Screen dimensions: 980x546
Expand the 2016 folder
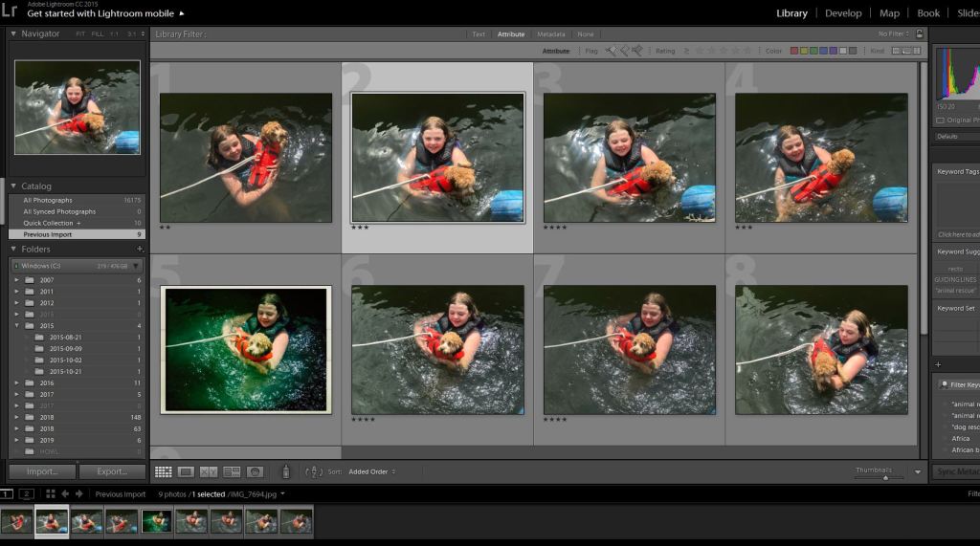pos(16,382)
